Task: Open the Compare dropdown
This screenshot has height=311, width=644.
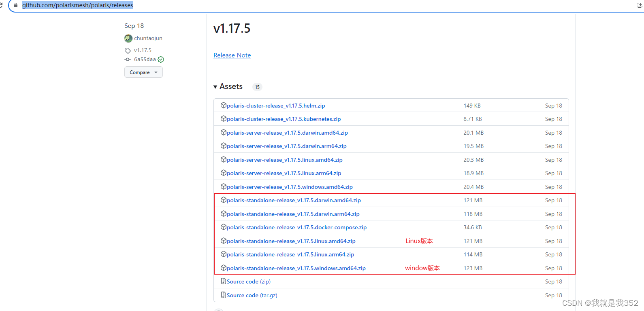Action: pos(143,72)
